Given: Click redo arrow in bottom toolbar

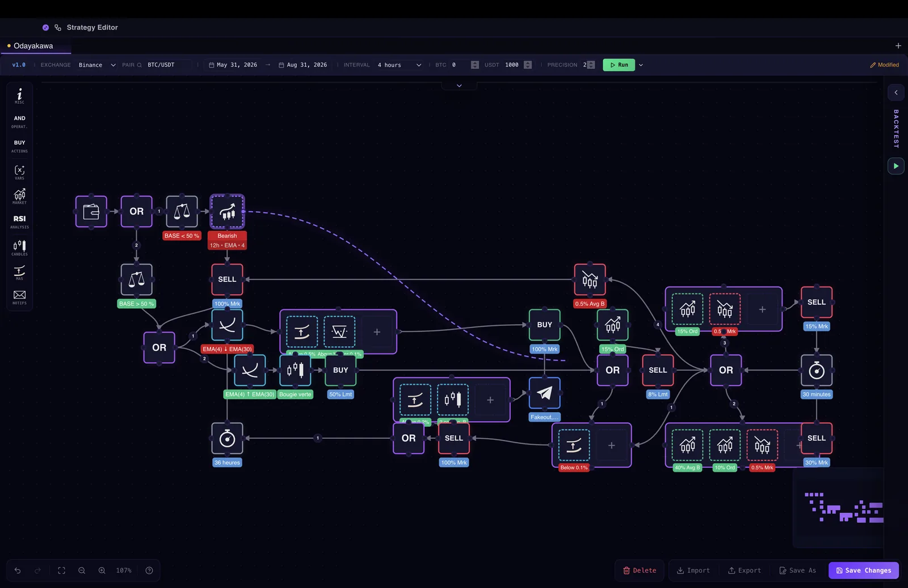Looking at the screenshot, I should click(38, 570).
